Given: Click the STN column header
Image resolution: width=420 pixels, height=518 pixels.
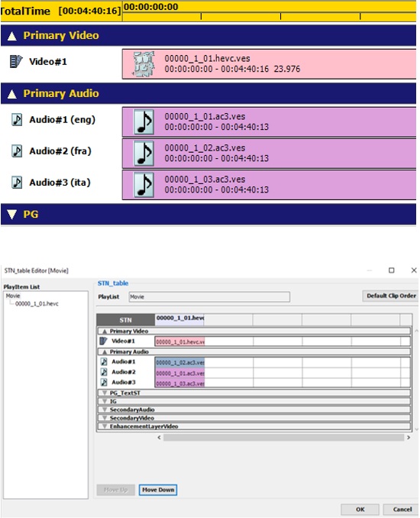Looking at the screenshot, I should point(125,320).
